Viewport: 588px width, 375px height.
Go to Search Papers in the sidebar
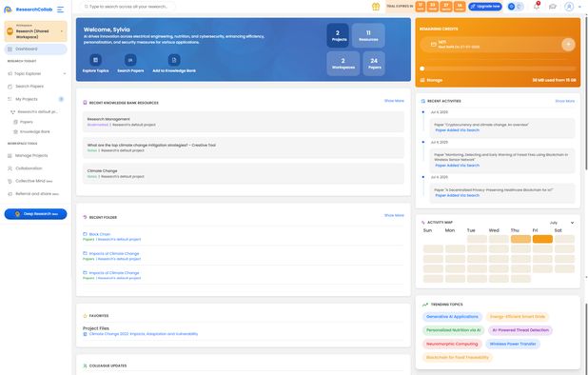(29, 87)
